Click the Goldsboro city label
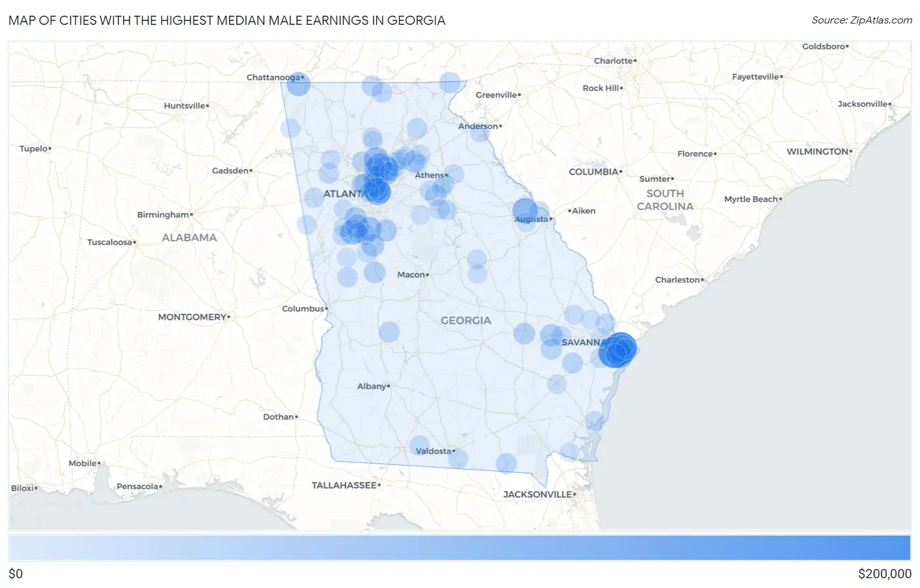The width and height of the screenshot is (920, 588). [x=824, y=46]
